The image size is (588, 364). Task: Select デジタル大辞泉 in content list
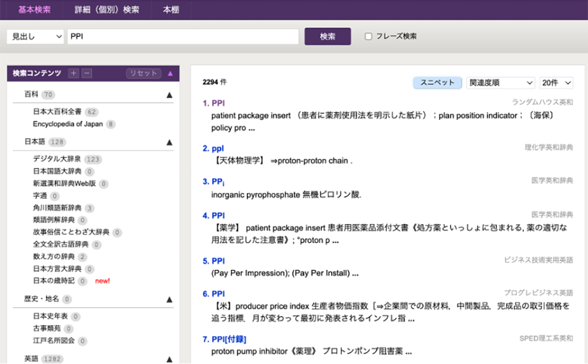coord(57,159)
